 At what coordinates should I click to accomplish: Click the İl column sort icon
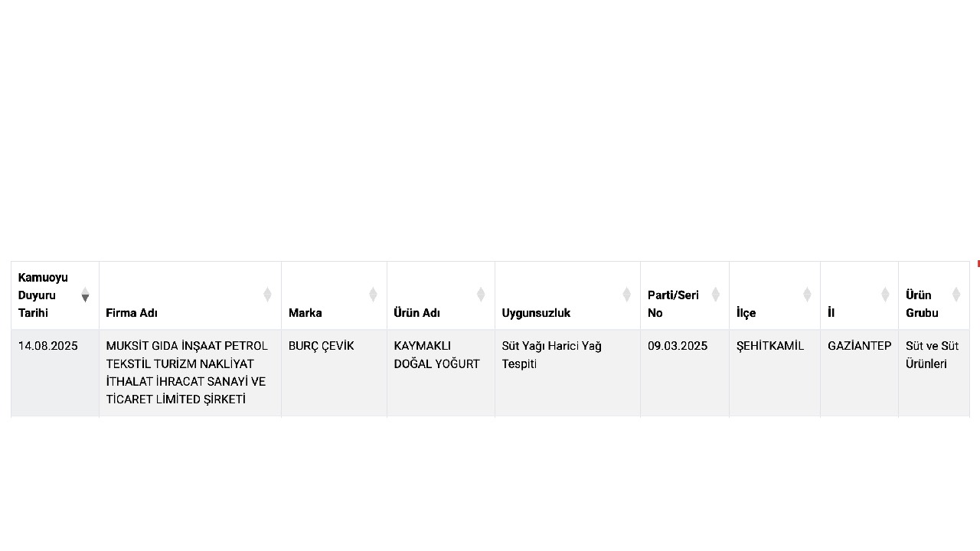884,295
